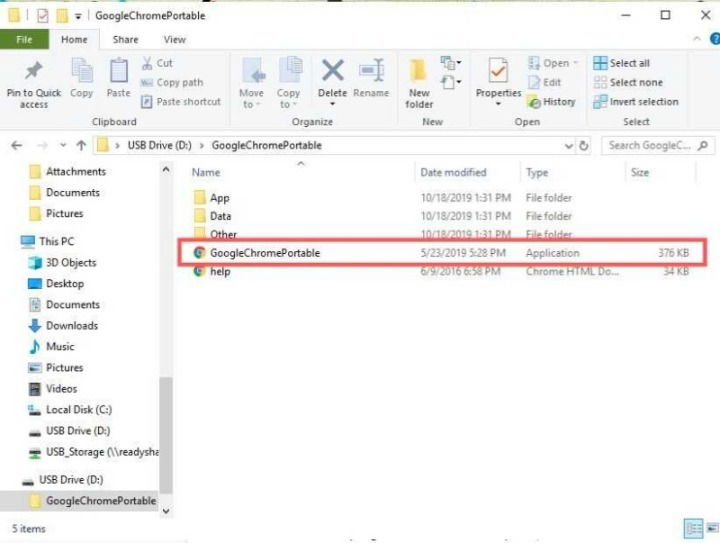Click Edit in the Open group
Viewport: 720px width, 543px height.
(545, 83)
